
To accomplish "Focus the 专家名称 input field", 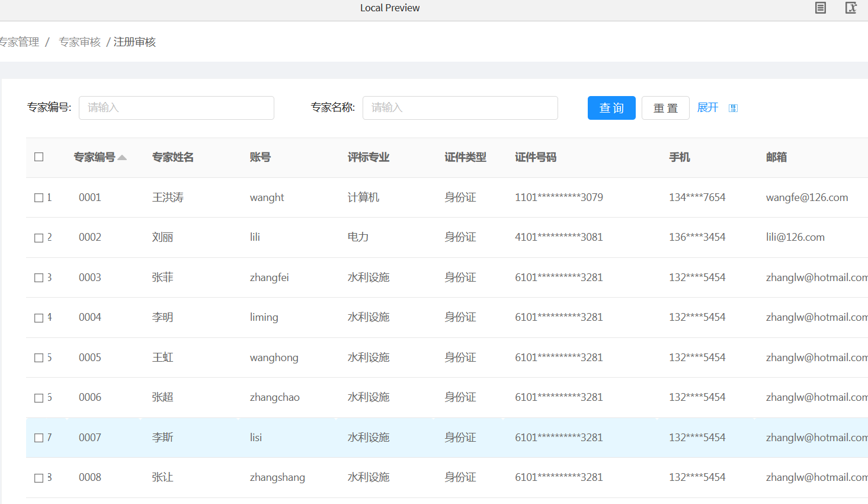I will point(460,108).
